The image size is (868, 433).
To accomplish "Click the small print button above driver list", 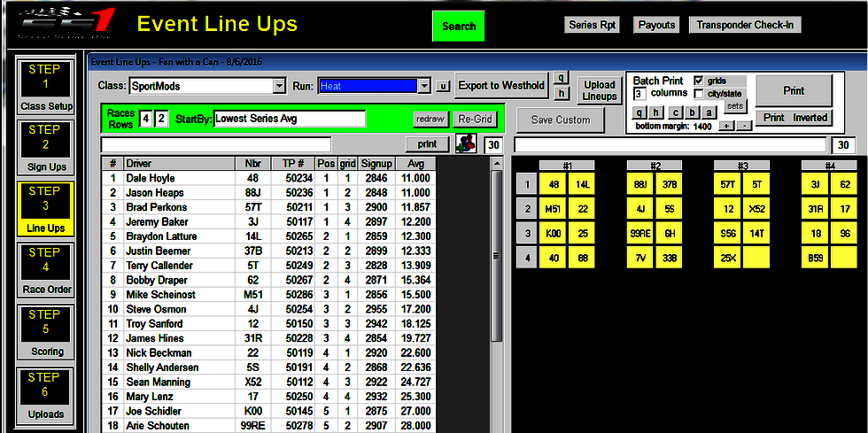I will [427, 144].
